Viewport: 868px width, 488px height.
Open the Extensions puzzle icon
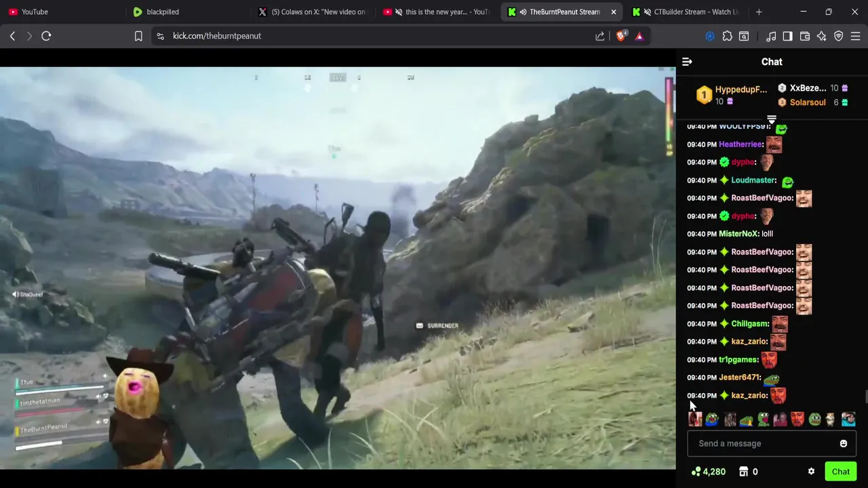click(728, 36)
